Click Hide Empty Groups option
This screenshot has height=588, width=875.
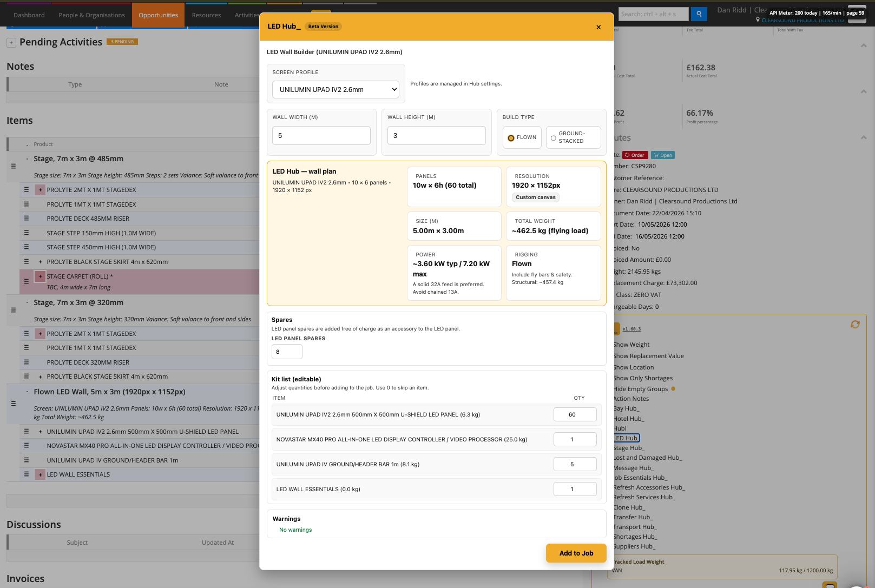point(641,389)
